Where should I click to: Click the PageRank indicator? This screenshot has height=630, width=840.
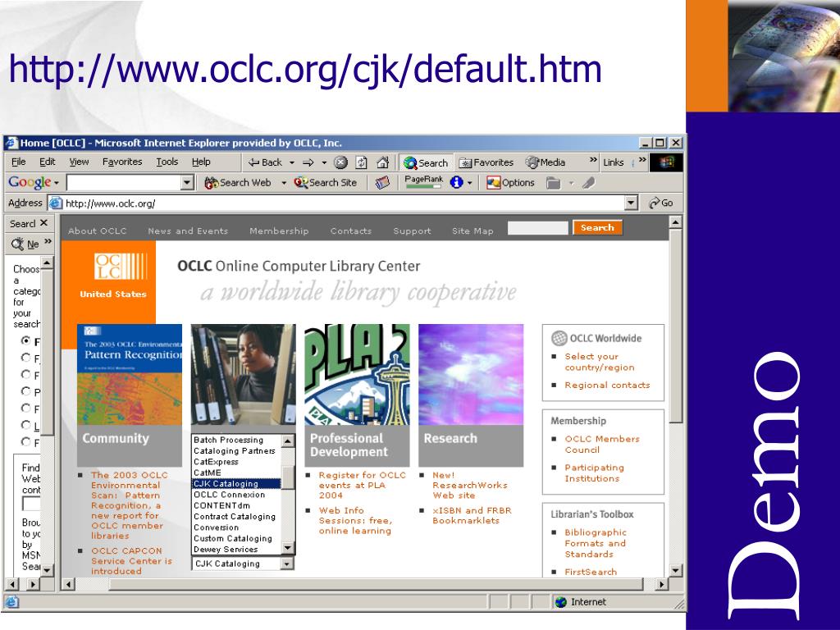click(423, 182)
